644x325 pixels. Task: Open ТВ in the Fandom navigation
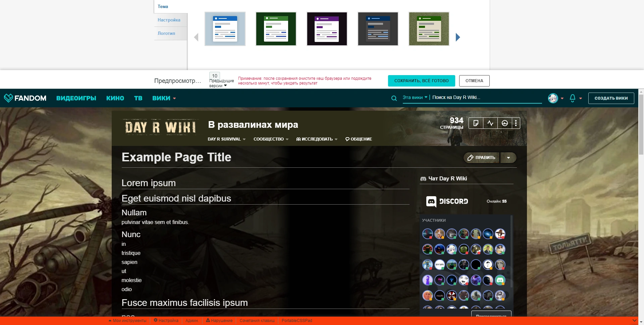coord(138,98)
